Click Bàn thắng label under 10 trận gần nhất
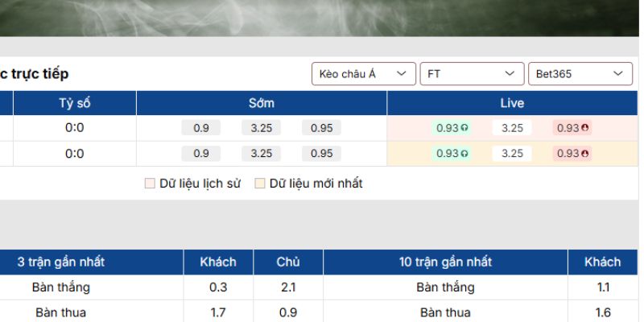The height and width of the screenshot is (322, 644). coord(446,287)
